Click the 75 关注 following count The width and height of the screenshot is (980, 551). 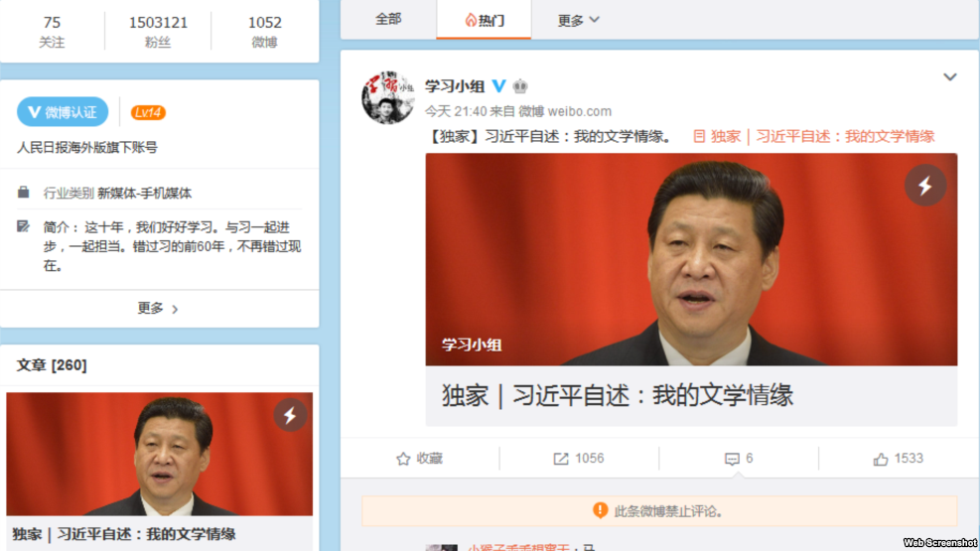[52, 31]
